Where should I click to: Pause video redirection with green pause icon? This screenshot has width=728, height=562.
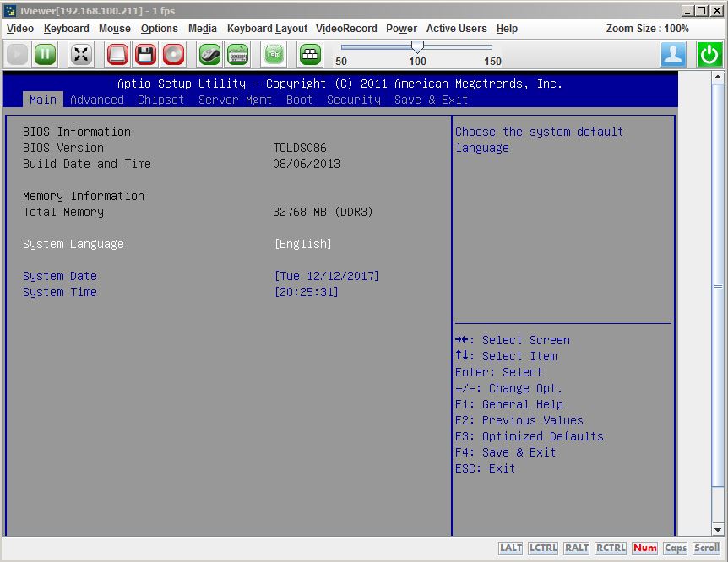(x=45, y=54)
